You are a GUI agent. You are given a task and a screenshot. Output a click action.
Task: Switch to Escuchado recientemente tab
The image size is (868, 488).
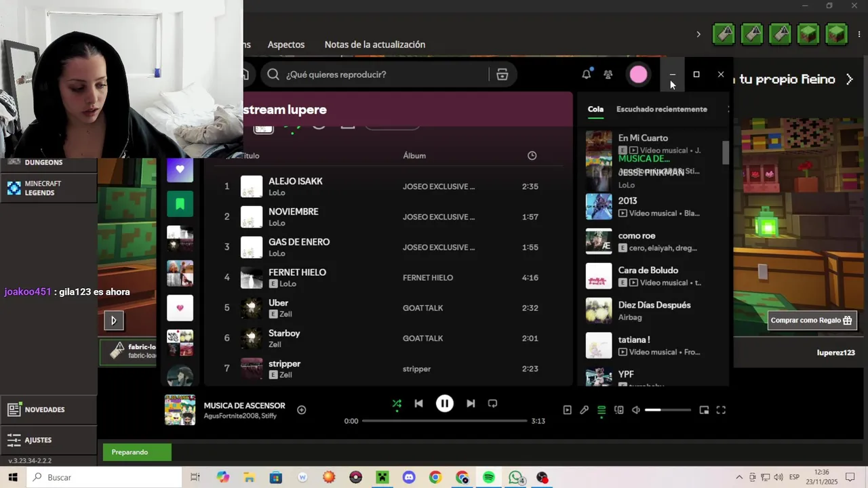tap(662, 109)
